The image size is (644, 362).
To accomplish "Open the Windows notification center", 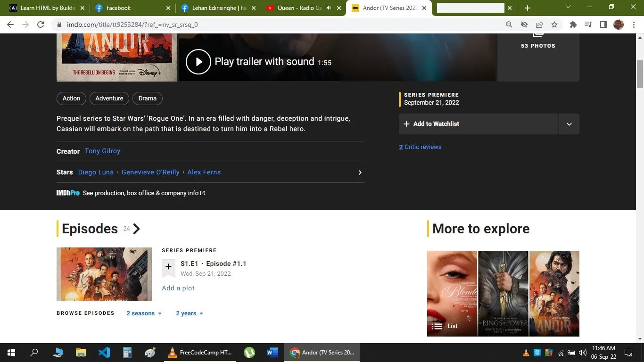I will pos(628,353).
